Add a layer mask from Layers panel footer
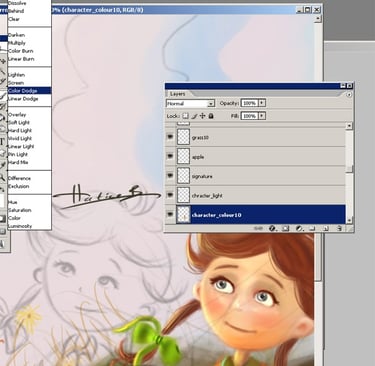The image size is (375, 366). 285,228
